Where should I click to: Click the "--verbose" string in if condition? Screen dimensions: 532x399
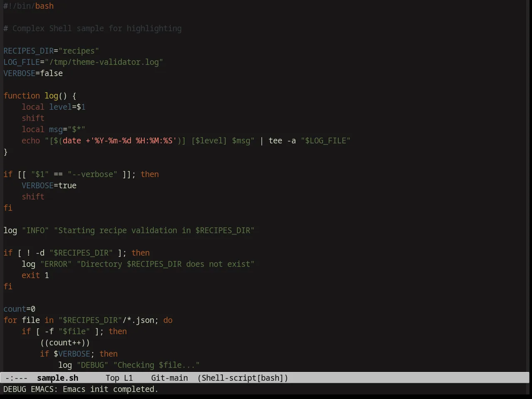point(93,175)
